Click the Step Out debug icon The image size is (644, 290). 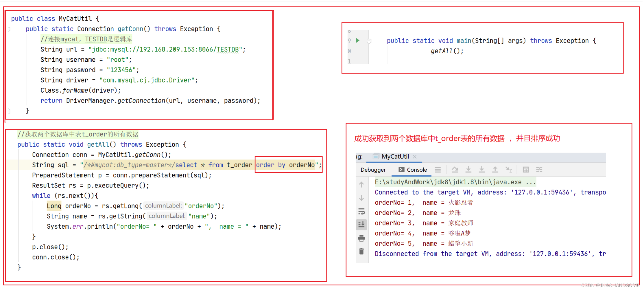coord(495,170)
